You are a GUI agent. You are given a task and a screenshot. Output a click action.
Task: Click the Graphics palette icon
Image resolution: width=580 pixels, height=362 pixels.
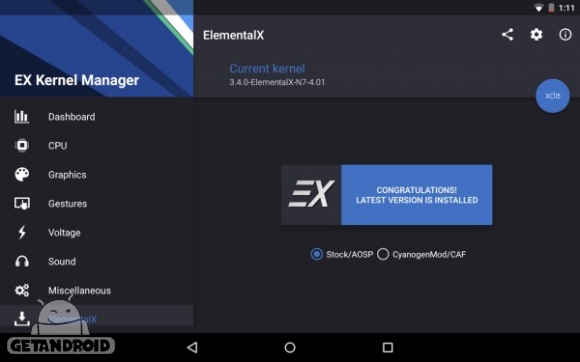tap(22, 174)
